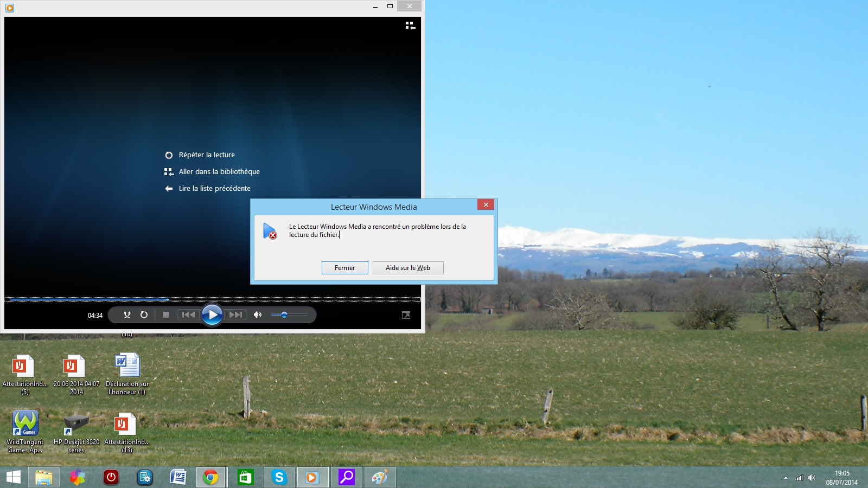
Task: Select 20 06 2014 04 07 2014 file
Action: 76,375
